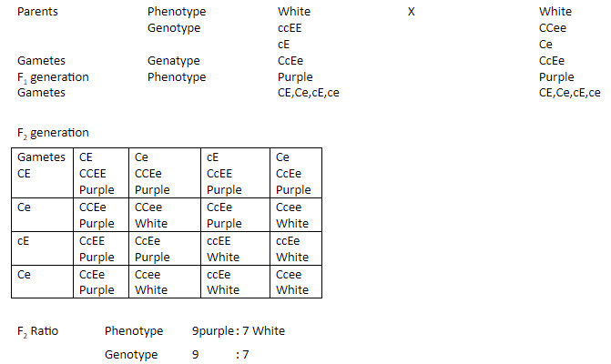Select "Phenotype" label in the Parents row
Viewport: 611px width, 364px height.
[177, 12]
